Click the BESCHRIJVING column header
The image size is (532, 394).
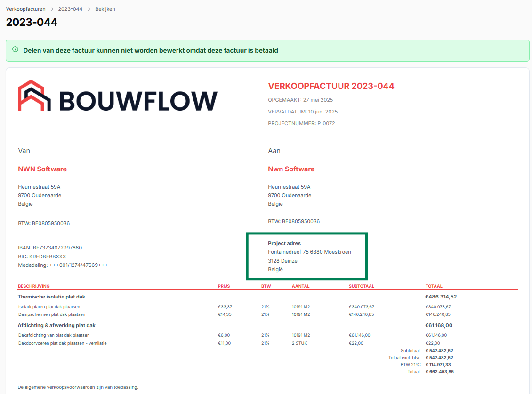click(x=34, y=286)
